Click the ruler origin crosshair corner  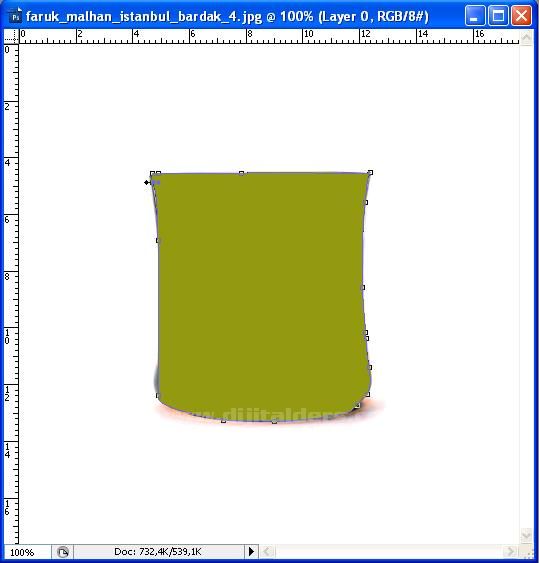11,36
